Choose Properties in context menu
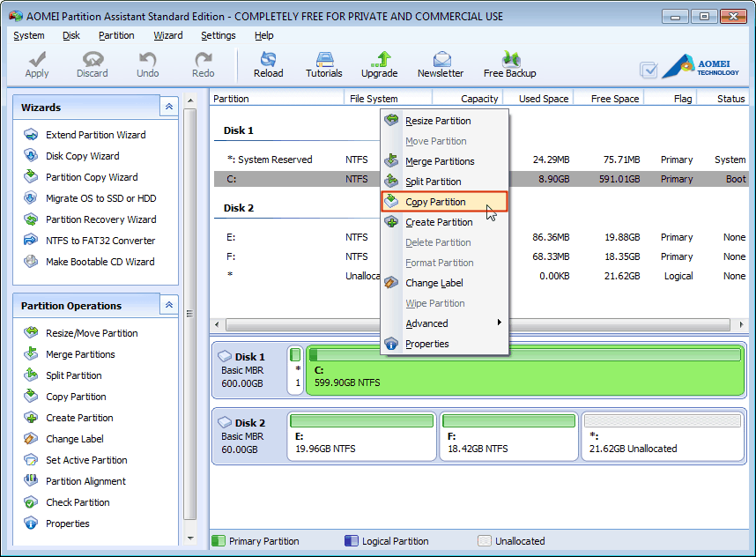This screenshot has height=557, width=756. point(445,344)
